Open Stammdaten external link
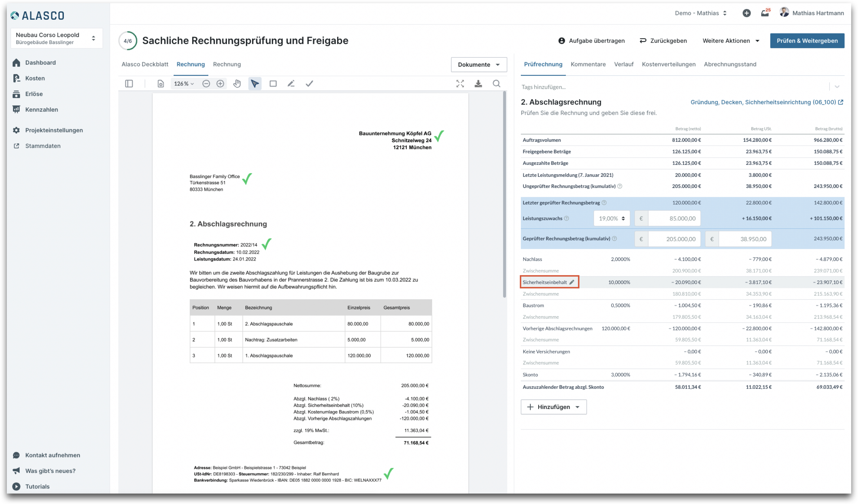The width and height of the screenshot is (858, 504). 36,146
